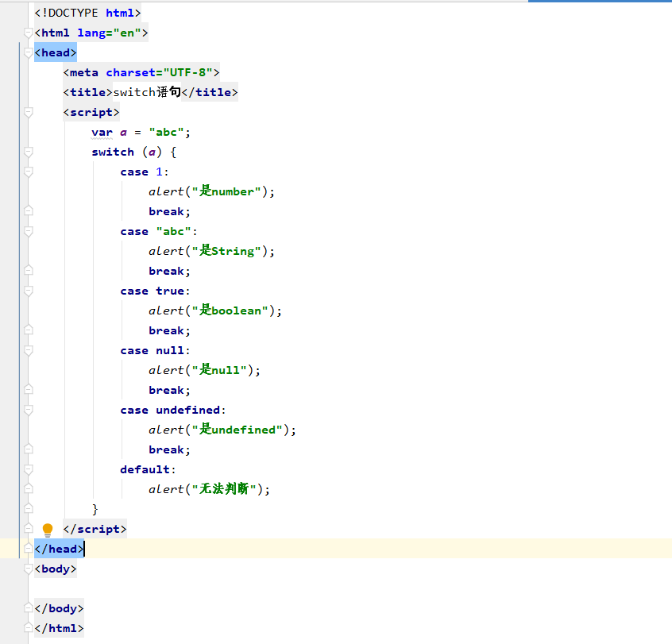
Task: Click the alert call with "是String"
Action: tap(212, 251)
